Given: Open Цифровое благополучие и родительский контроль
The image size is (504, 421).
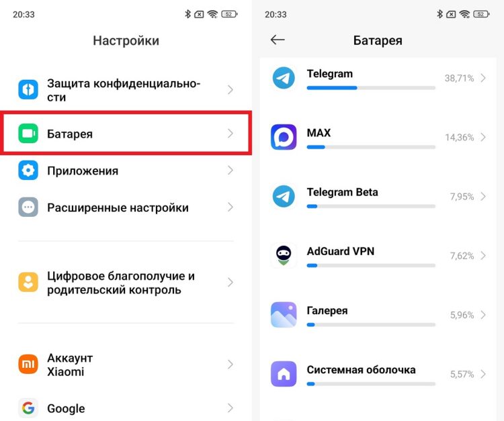Looking at the screenshot, I should pos(126,283).
